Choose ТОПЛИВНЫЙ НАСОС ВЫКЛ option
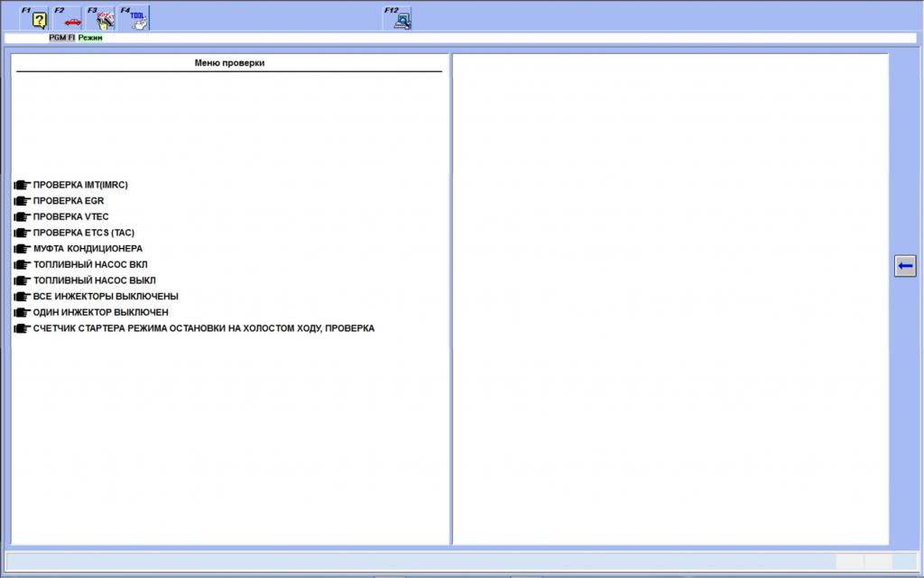 point(94,280)
